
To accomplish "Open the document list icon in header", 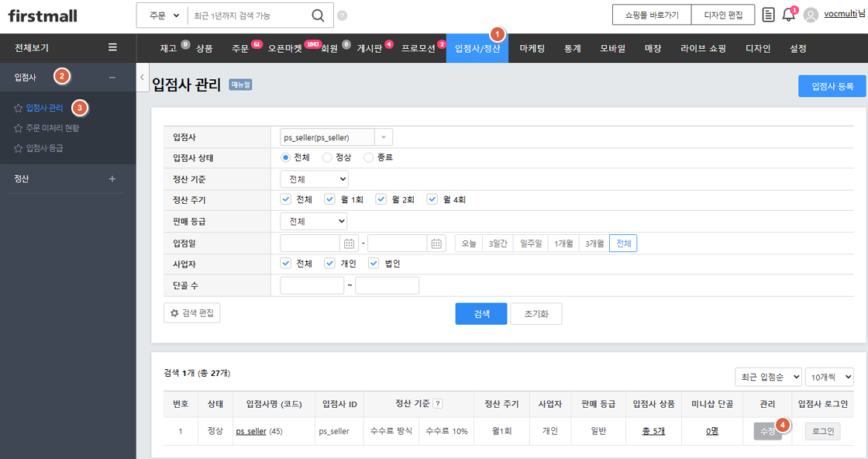I will tap(768, 15).
